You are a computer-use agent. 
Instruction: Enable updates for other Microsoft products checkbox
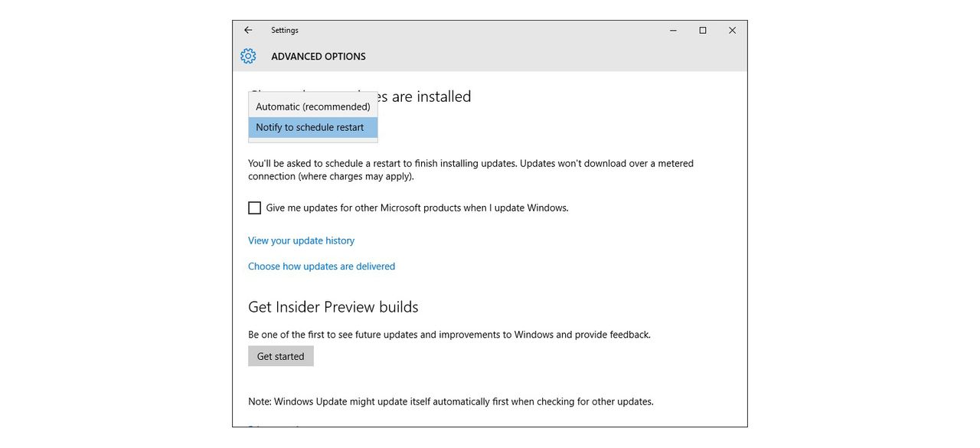pos(255,208)
